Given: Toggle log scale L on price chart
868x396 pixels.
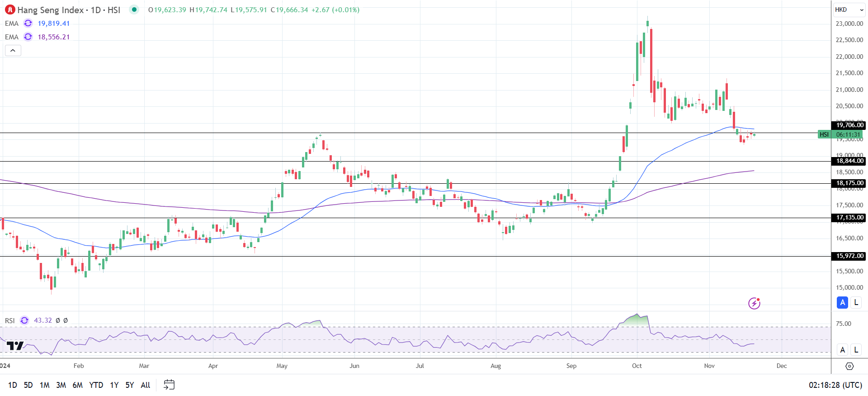Looking at the screenshot, I should click(x=856, y=302).
